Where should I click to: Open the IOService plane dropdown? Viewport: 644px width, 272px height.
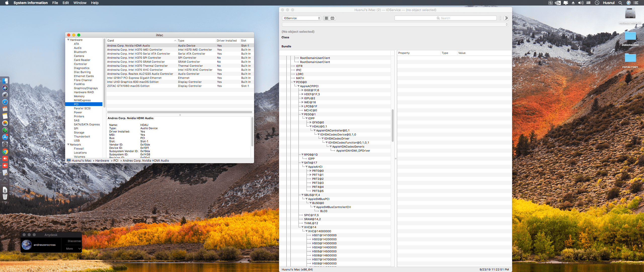[301, 18]
